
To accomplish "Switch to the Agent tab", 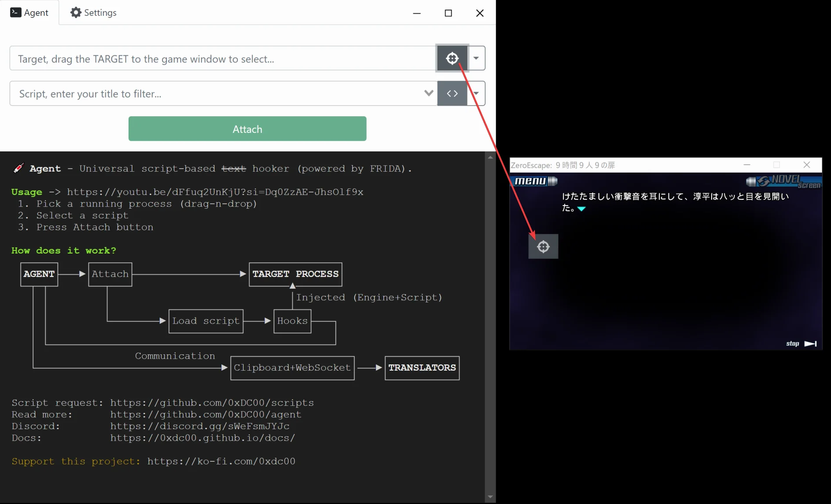I will tap(29, 13).
